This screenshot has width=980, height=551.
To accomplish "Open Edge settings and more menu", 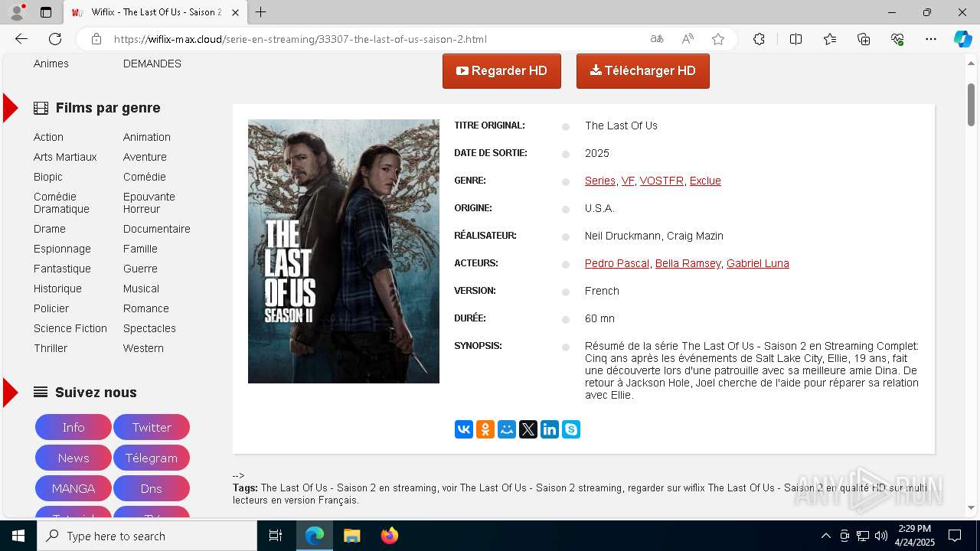I will click(931, 39).
